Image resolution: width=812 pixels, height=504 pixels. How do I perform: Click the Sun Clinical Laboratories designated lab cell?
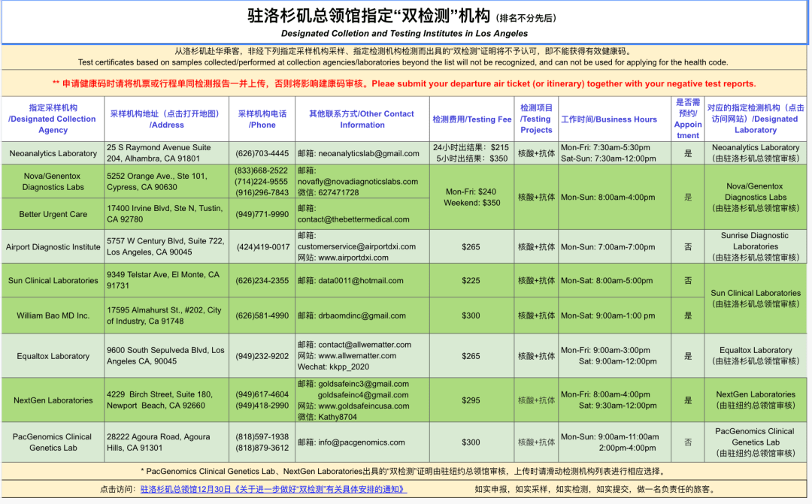[755, 298]
